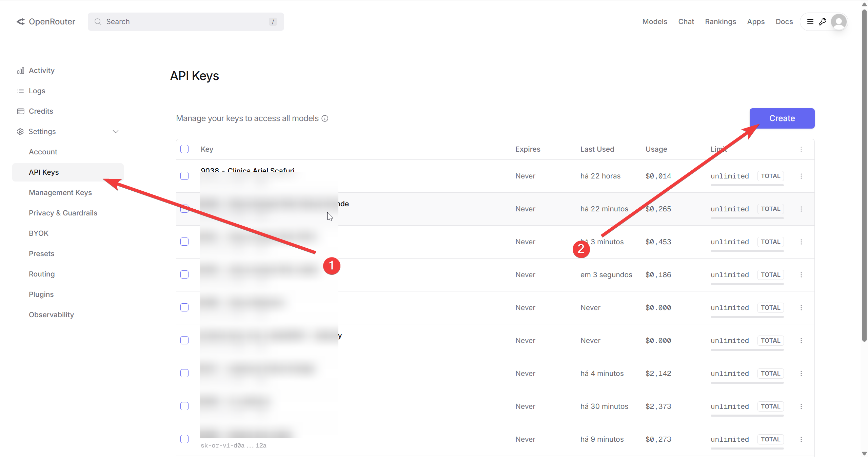Image resolution: width=868 pixels, height=457 pixels.
Task: Select API Keys in the sidebar
Action: [68, 172]
